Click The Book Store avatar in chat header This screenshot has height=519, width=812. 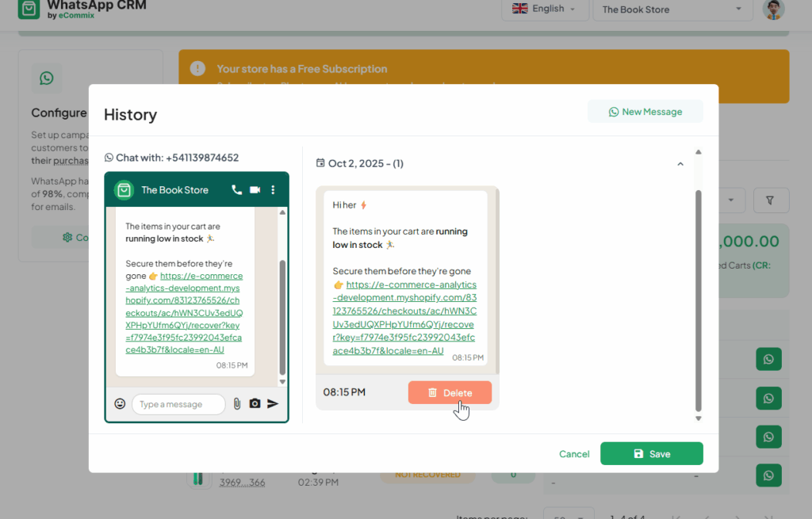tap(123, 190)
